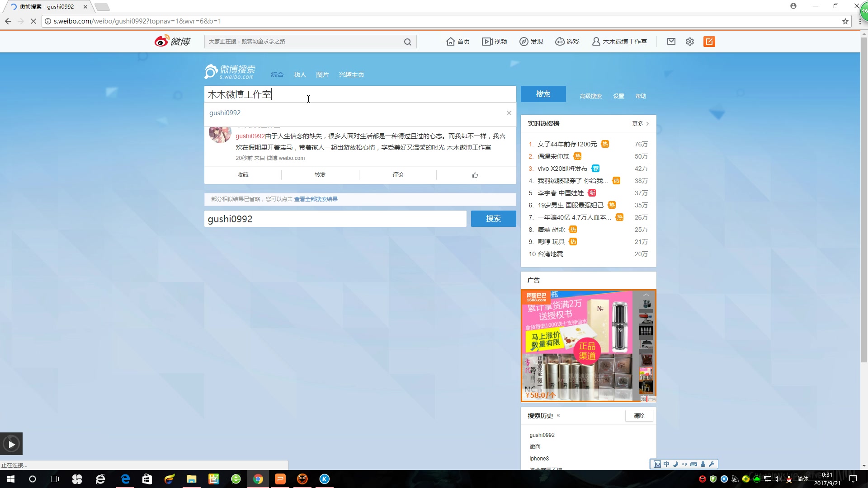Open Task View on taskbar
The width and height of the screenshot is (868, 488).
tap(54, 479)
